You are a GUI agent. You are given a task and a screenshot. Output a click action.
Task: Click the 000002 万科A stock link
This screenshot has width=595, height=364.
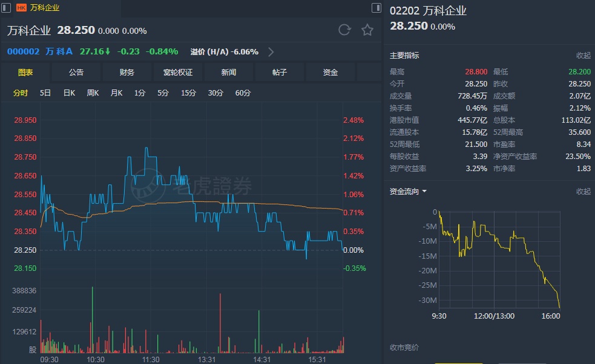coord(40,52)
